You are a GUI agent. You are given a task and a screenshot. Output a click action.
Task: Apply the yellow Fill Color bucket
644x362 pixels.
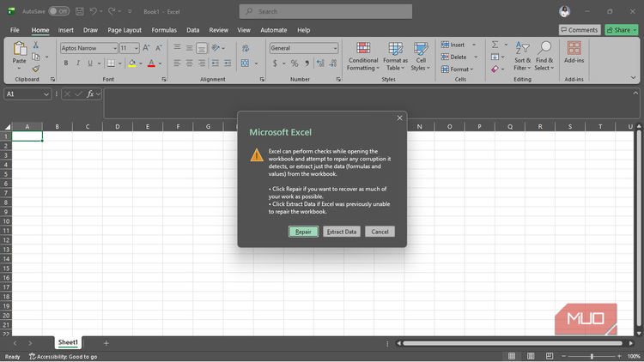pyautogui.click(x=132, y=63)
